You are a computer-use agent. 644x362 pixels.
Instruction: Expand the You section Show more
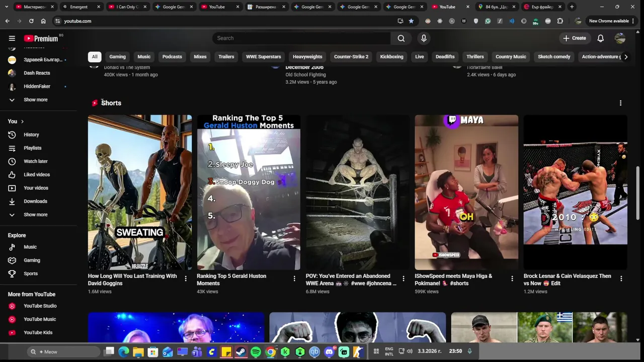click(35, 215)
